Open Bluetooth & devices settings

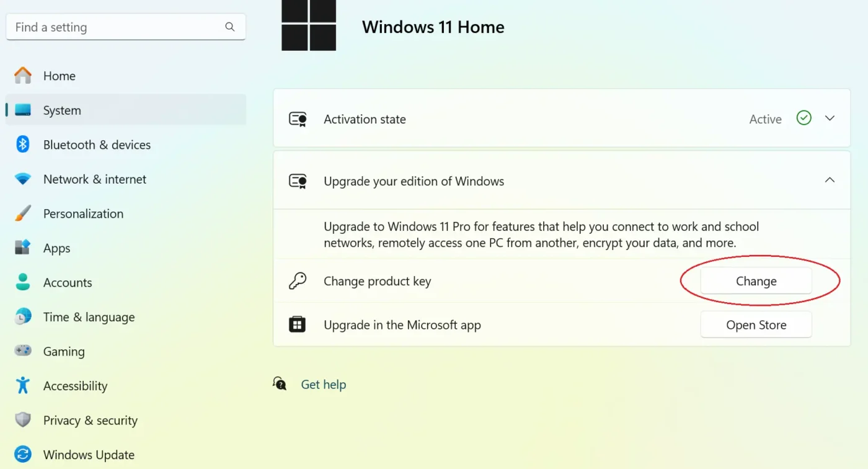126,145
